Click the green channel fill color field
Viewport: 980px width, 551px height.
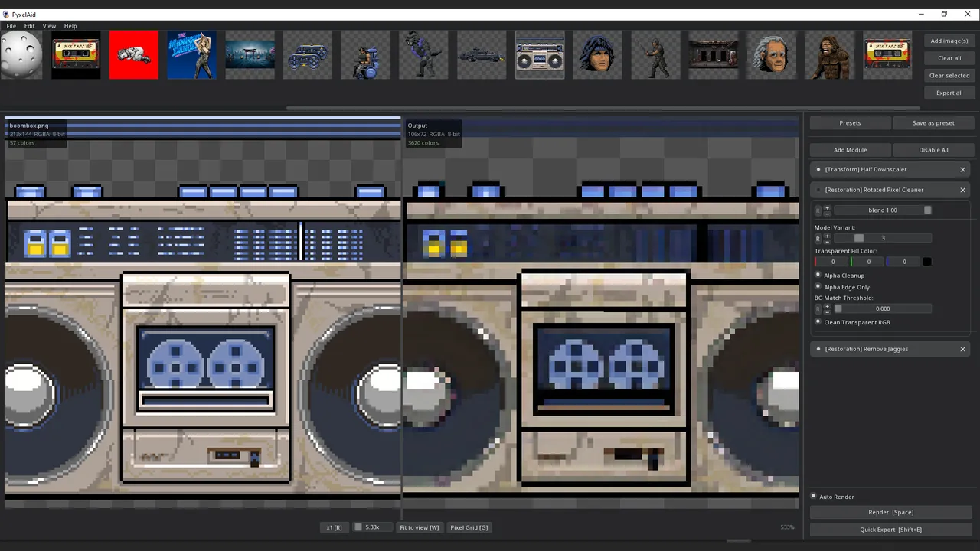[x=868, y=262]
